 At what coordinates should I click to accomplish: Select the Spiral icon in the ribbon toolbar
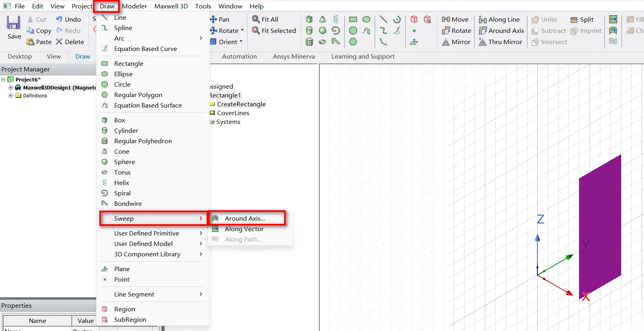[x=336, y=30]
